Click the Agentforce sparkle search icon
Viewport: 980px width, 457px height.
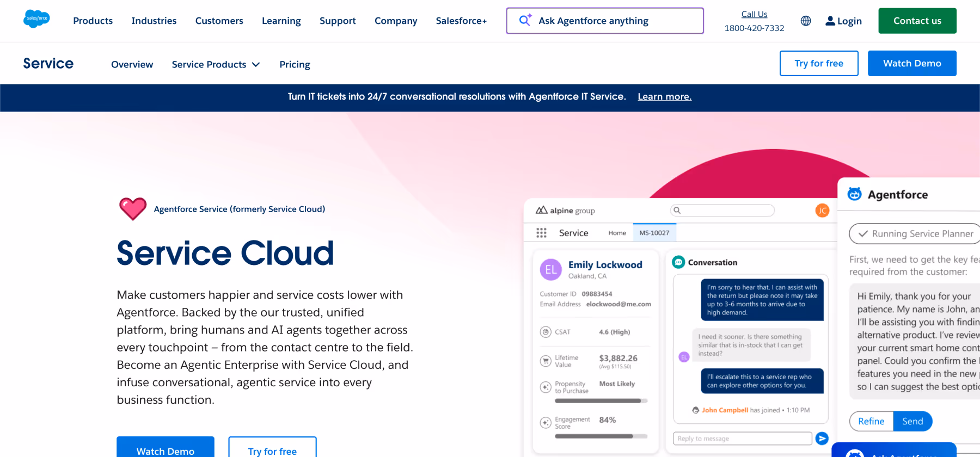[525, 20]
